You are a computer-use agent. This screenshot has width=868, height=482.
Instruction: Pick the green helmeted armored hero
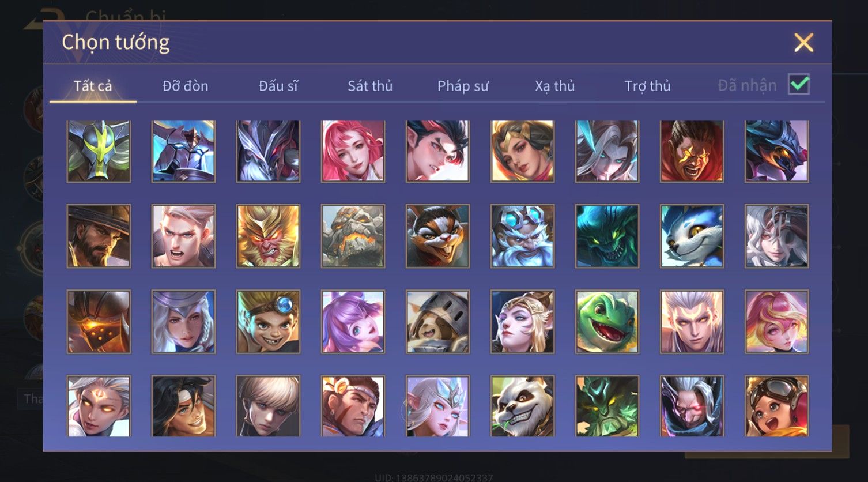tap(99, 151)
